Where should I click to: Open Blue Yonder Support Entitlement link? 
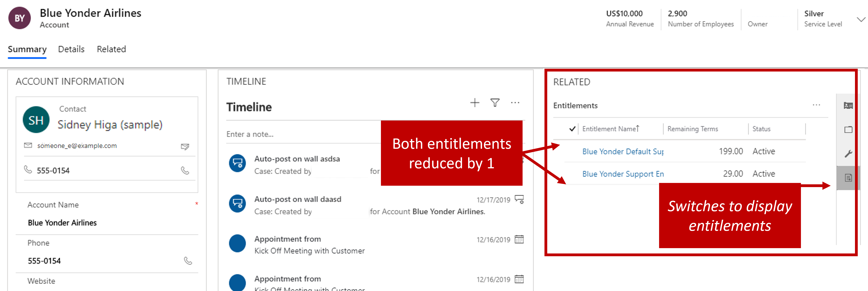pyautogui.click(x=623, y=174)
